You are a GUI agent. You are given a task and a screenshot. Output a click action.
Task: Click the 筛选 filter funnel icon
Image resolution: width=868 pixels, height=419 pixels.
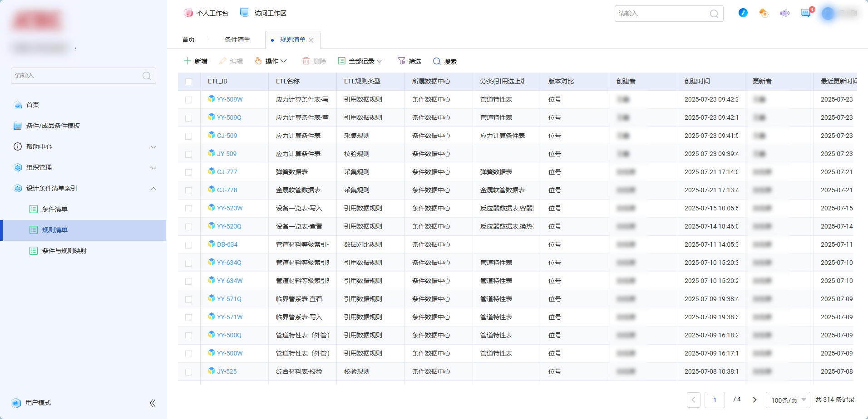point(401,61)
